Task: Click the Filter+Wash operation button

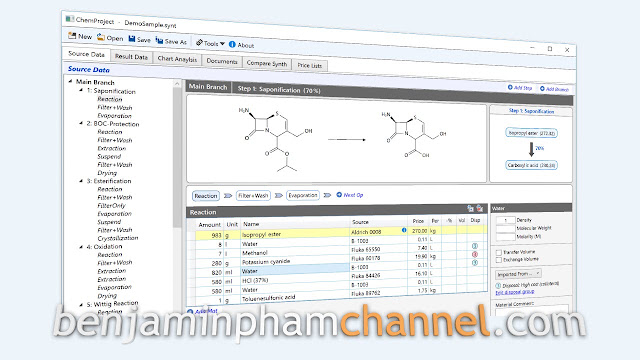Action: point(253,196)
